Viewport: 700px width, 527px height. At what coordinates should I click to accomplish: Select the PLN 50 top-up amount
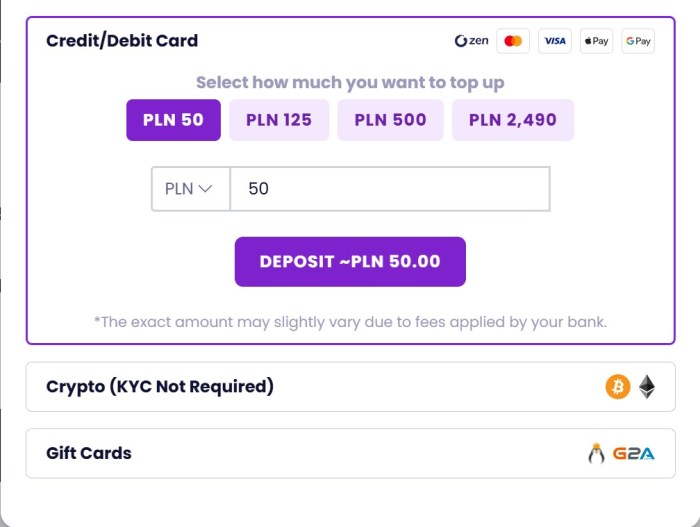pos(173,120)
